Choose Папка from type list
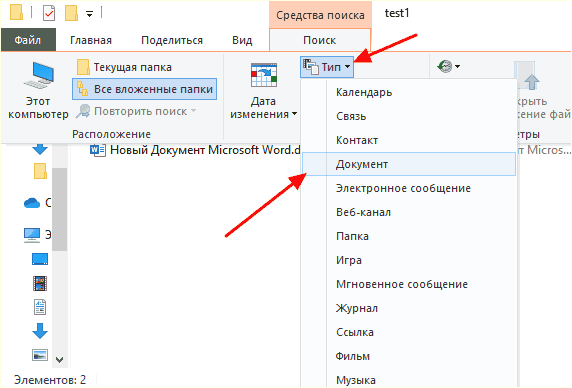 pos(409,236)
